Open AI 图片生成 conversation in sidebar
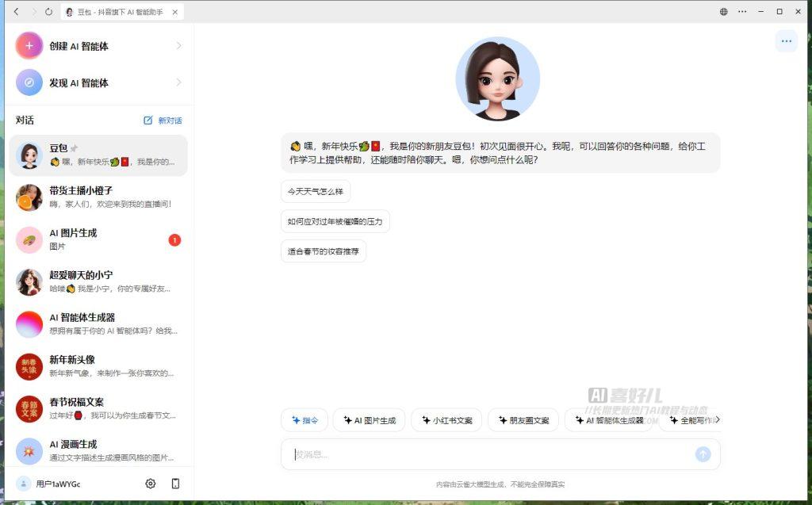 [98, 239]
